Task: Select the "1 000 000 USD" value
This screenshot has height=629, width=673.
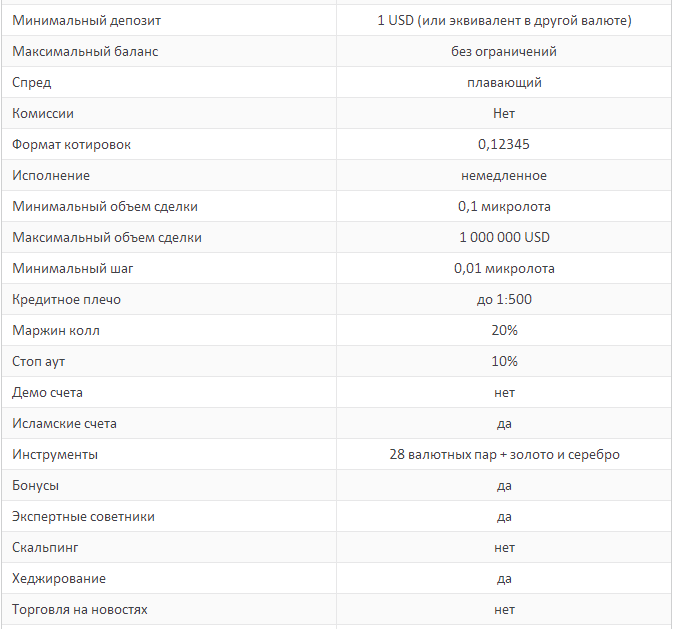Action: point(504,237)
